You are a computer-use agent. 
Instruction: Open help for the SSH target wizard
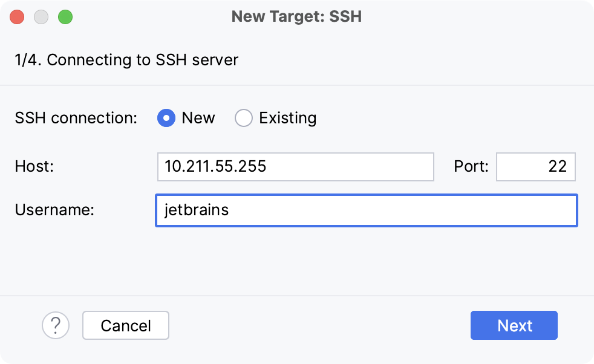click(x=55, y=325)
